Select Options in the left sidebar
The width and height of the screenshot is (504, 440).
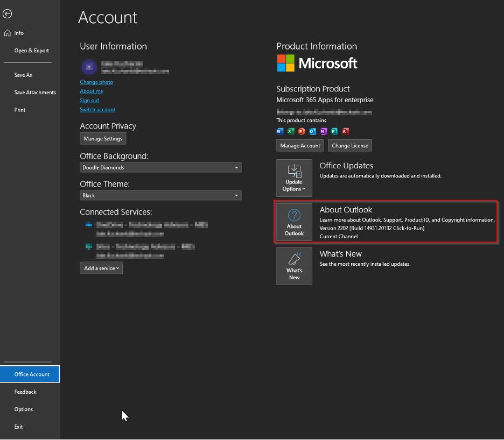pos(24,409)
